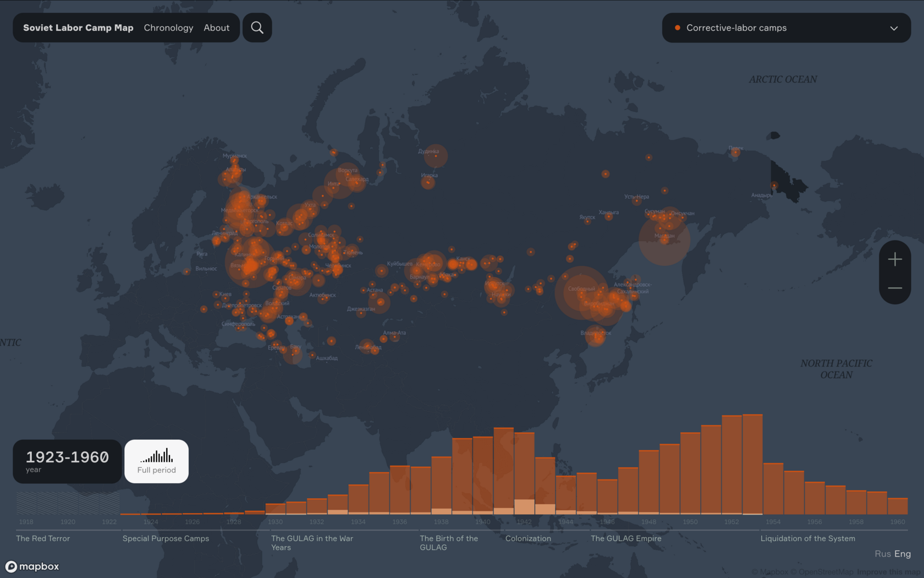The width and height of the screenshot is (924, 578).
Task: Zoom out with the minus button
Action: pyautogui.click(x=894, y=288)
